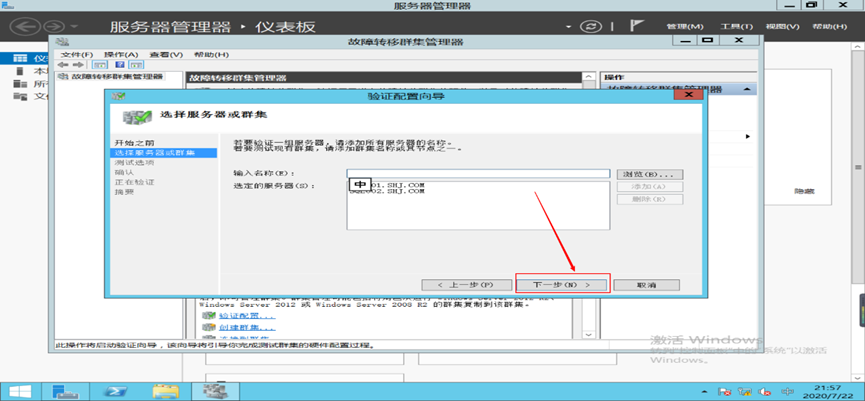
Task: Open the 创建群集... link
Action: pos(247,328)
